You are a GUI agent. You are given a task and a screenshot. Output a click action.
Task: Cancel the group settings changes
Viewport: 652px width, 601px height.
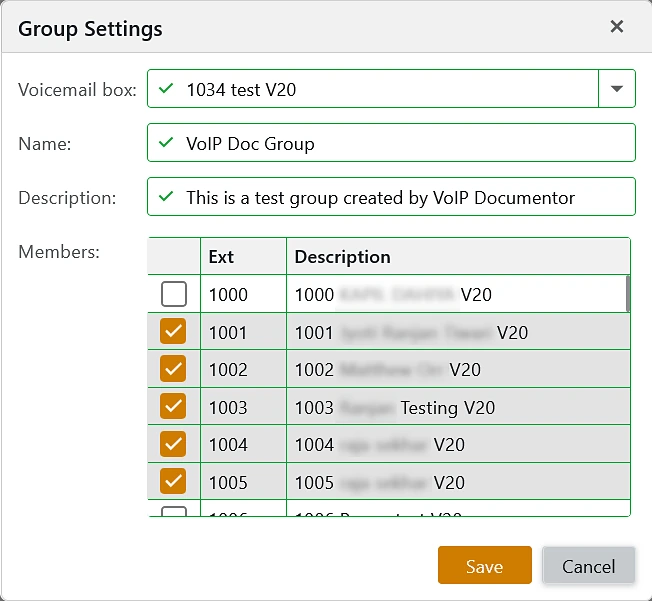[x=588, y=565]
